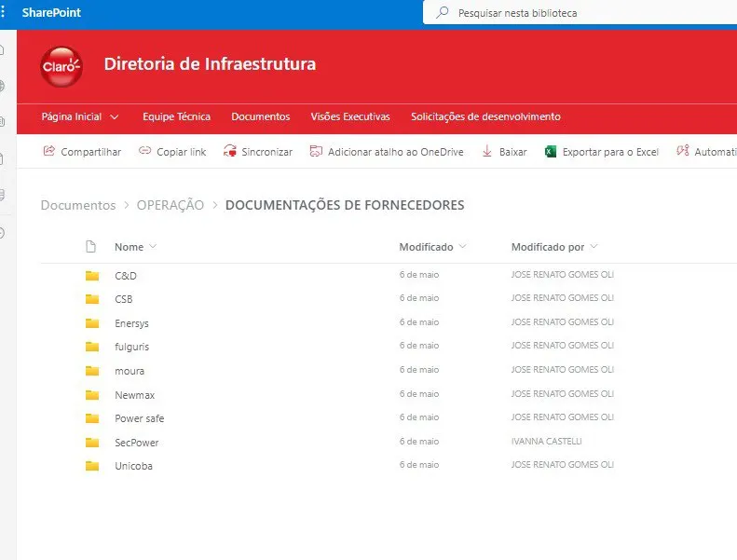Screen dimensions: 737x560
Task: Click the Sincronizar sync icon
Action: [x=230, y=151]
